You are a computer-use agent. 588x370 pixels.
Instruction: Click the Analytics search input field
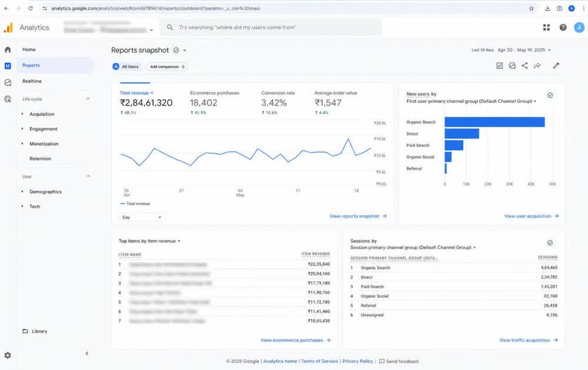[270, 28]
